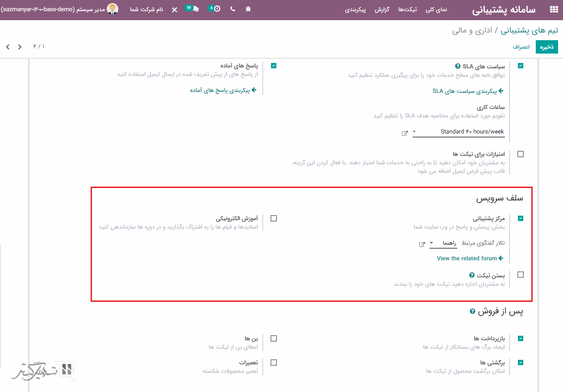This screenshot has height=392, width=563.
Task: Click the bug debug icon in top bar
Action: tap(248, 9)
